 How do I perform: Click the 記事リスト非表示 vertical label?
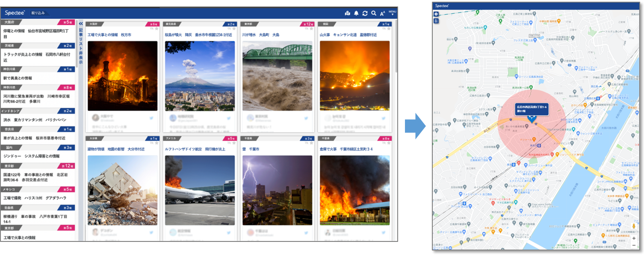(81, 46)
